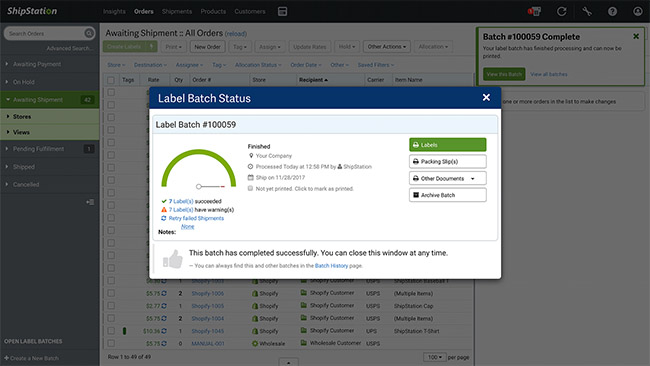The image size is (650, 366).
Task: Click the thumbs-up icon in dialog
Action: [173, 259]
